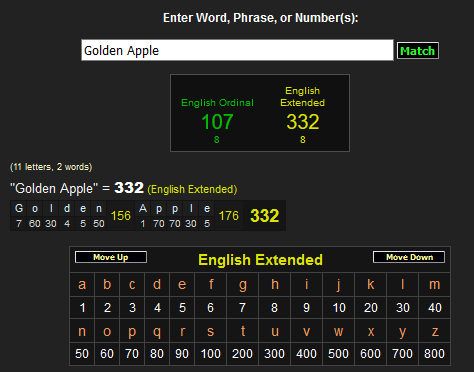Viewport: 474px width, 372px height.
Task: Click value 500 under letter w
Action: point(338,353)
